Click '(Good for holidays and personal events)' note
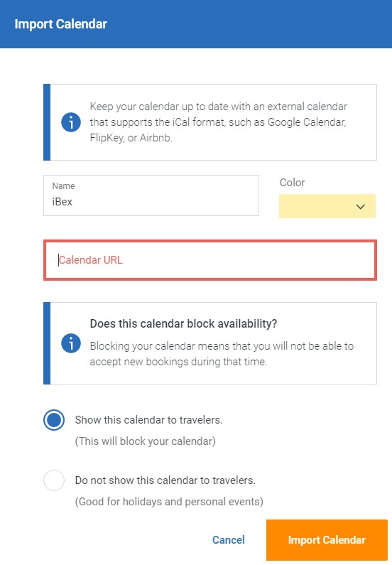Viewport: 392px width, 565px height. (x=169, y=502)
